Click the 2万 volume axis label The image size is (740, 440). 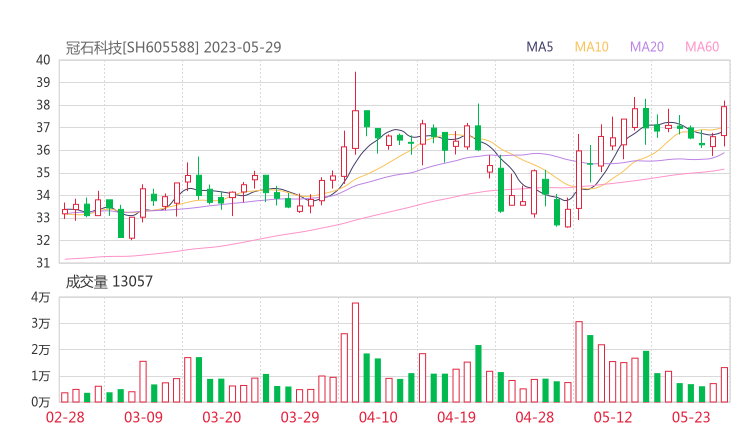click(x=41, y=350)
